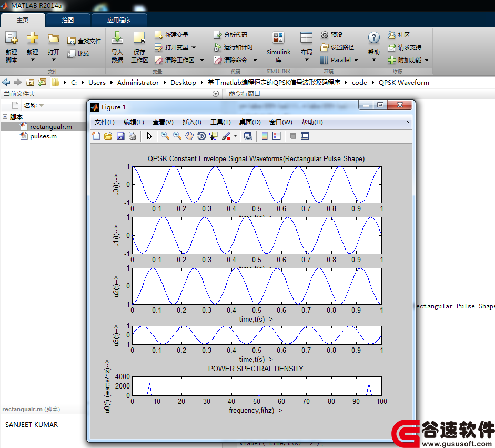
Task: Click the Link Plot icon in Figure 1
Action: pos(248,136)
